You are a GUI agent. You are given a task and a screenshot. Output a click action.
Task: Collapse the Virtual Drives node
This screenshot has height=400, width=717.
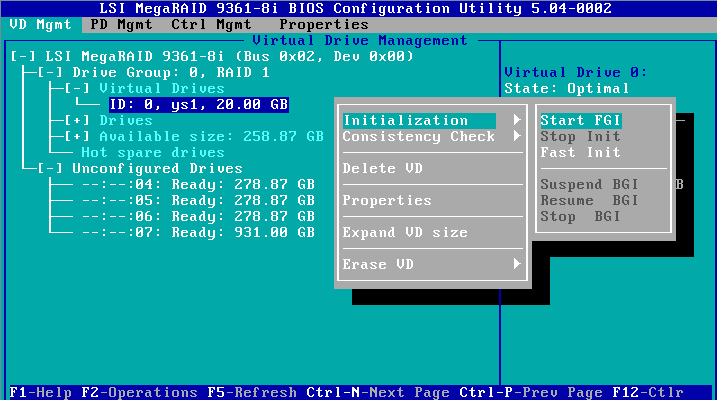[77, 89]
